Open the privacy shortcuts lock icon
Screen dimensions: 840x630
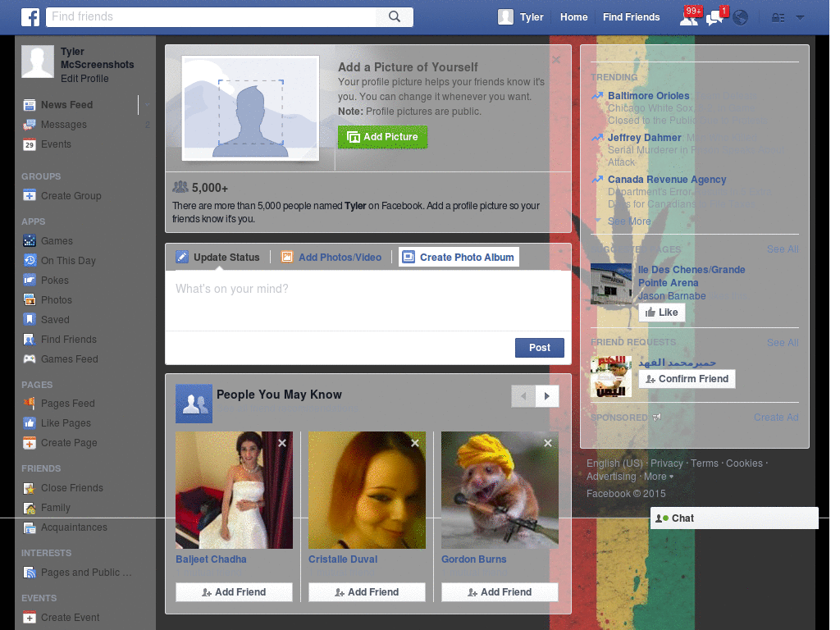click(778, 18)
